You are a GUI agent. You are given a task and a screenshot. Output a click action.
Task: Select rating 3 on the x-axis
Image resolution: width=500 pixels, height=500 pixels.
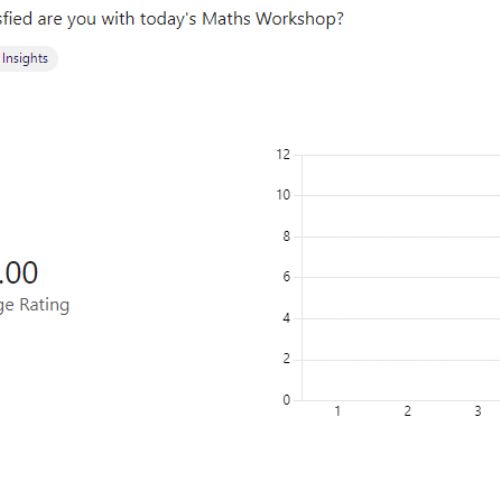(478, 411)
